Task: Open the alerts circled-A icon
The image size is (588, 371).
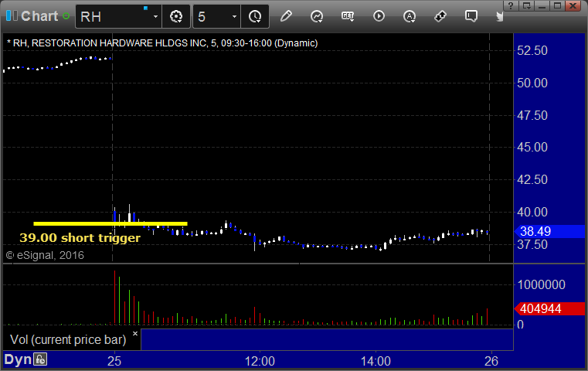Action: 410,16
